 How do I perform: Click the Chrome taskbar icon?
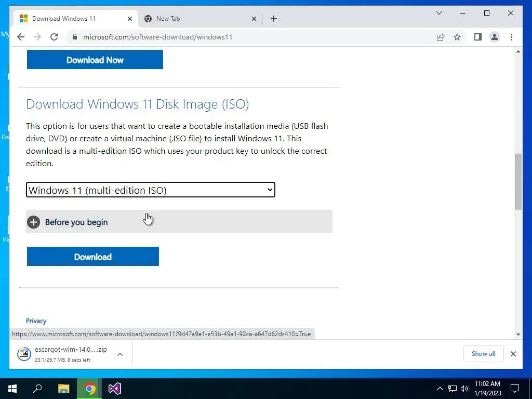tap(89, 389)
